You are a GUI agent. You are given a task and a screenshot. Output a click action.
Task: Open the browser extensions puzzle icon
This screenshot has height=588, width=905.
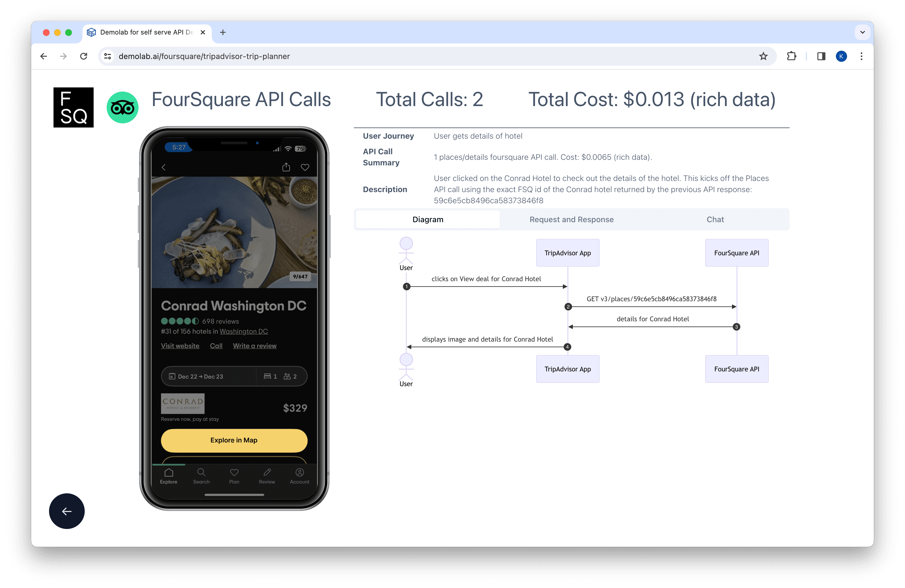[791, 56]
